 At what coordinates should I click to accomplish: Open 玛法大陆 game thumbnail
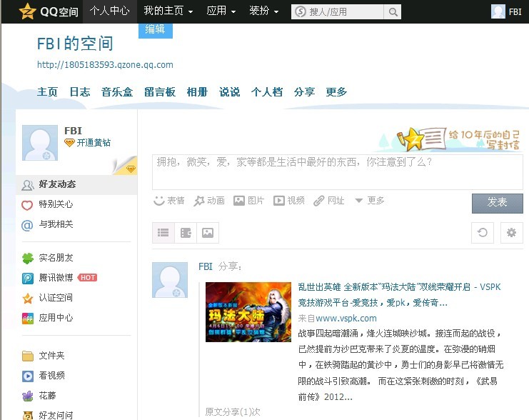click(x=248, y=312)
